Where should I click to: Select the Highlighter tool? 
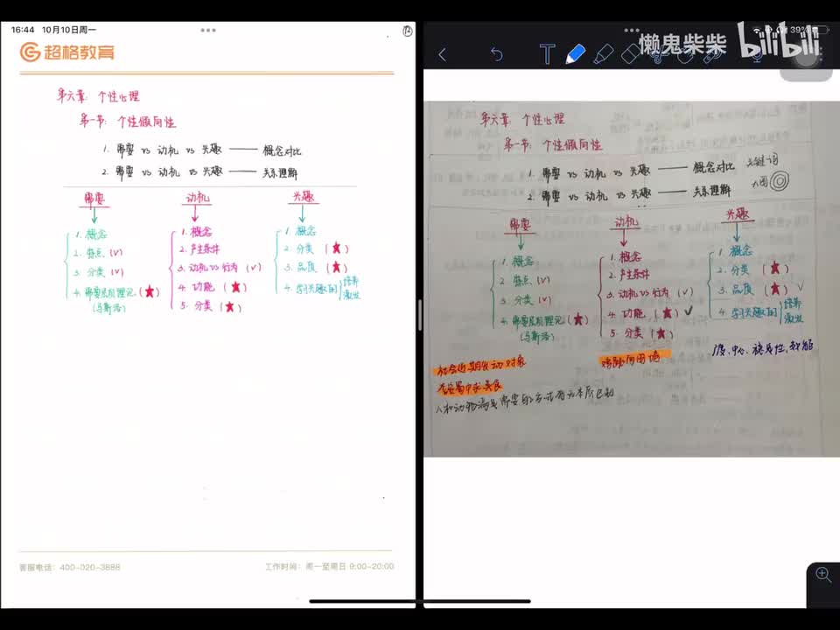(604, 54)
